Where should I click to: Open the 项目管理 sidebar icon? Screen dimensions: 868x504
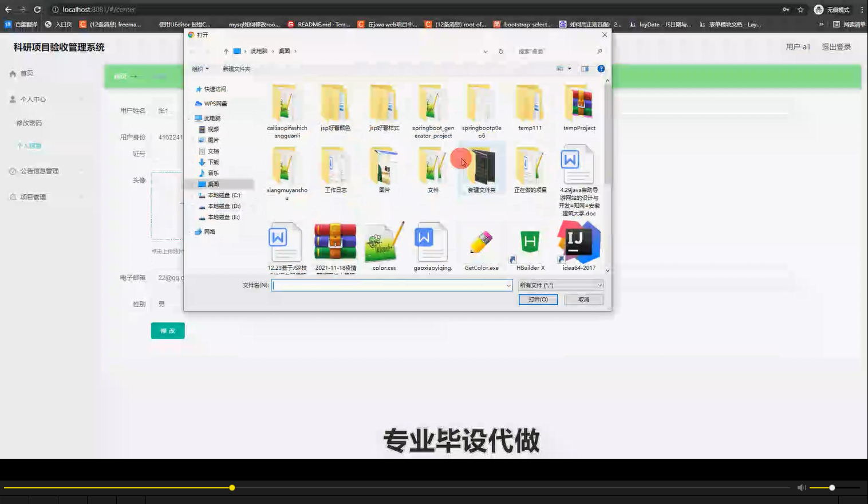click(13, 196)
